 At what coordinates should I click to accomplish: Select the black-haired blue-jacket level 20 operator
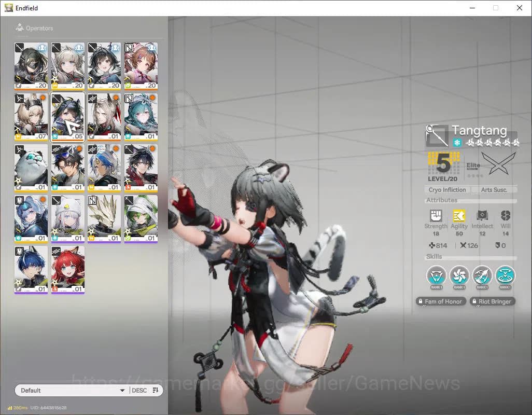[x=104, y=66]
